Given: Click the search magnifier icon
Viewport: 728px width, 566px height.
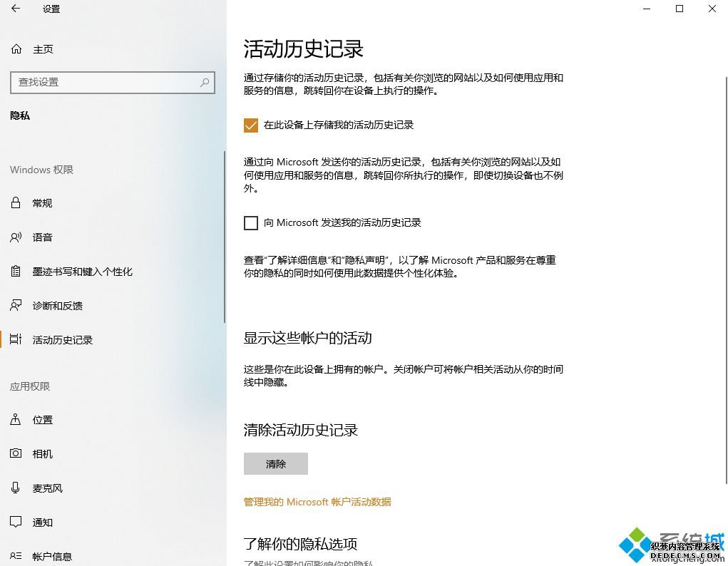Looking at the screenshot, I should (x=205, y=82).
